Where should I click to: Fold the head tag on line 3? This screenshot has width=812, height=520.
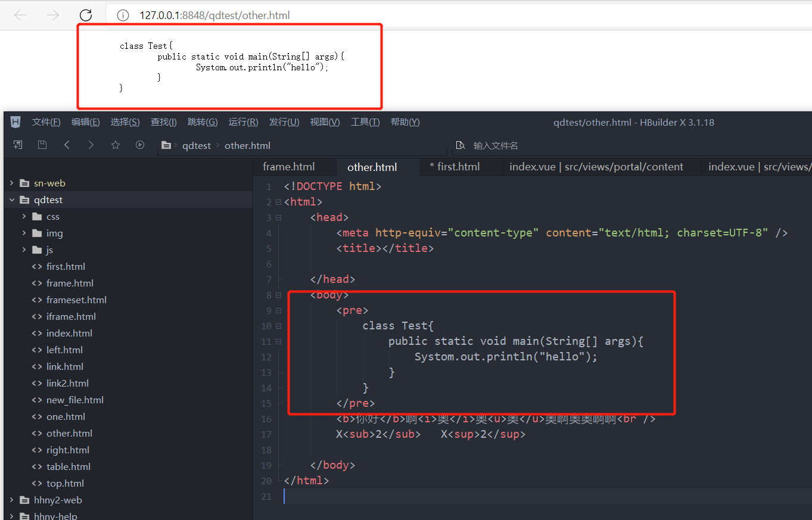coord(278,217)
